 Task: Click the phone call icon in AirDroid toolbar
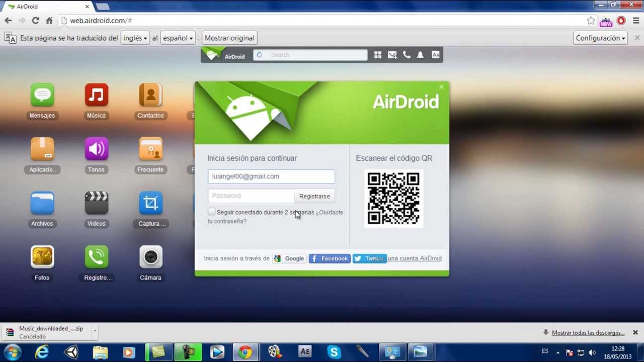[x=407, y=55]
